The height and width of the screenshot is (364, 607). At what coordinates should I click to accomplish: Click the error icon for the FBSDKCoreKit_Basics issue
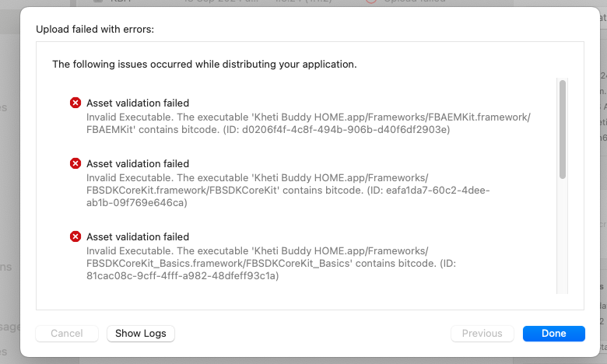tap(75, 236)
